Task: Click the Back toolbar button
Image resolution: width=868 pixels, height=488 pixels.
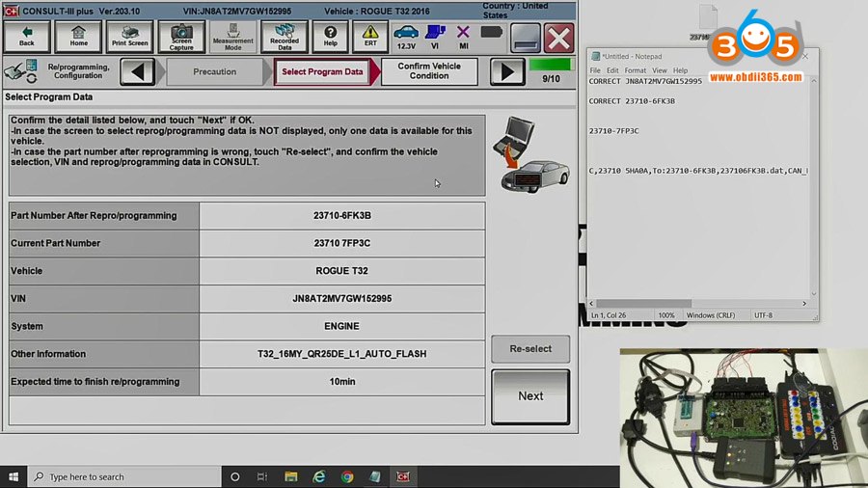Action: 27,37
